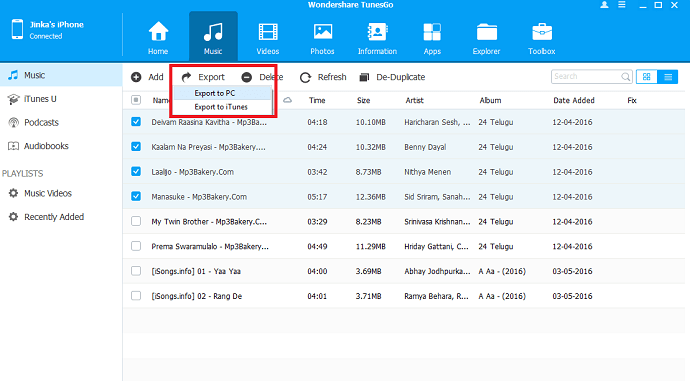This screenshot has width=690, height=381.
Task: Refresh the music list
Action: [x=323, y=77]
